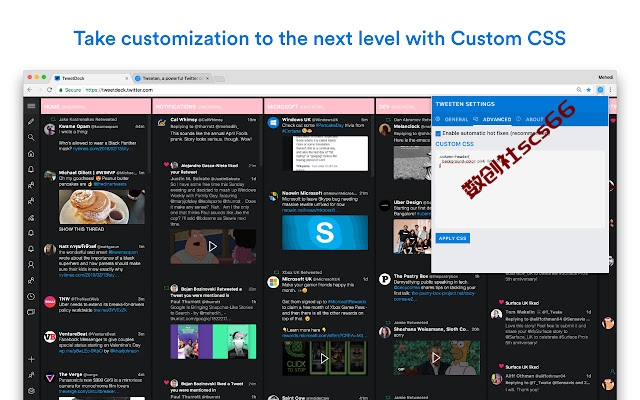Open the Skype logo image

(x=325, y=232)
